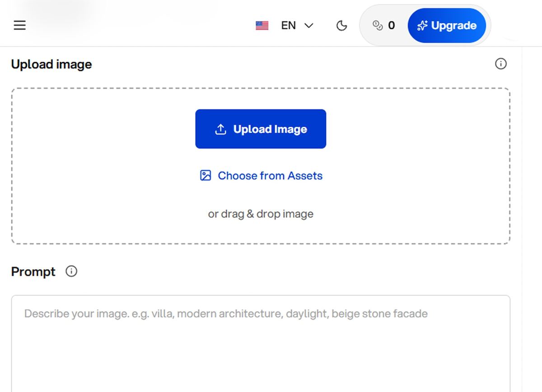Focus the Prompt description text field
Viewport: 542px width, 392px height.
(x=261, y=344)
